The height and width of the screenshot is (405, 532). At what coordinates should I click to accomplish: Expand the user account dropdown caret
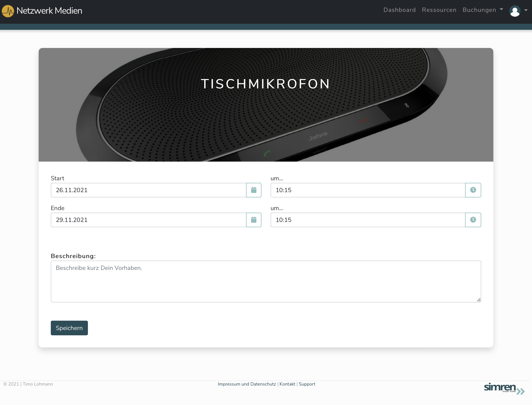click(526, 10)
